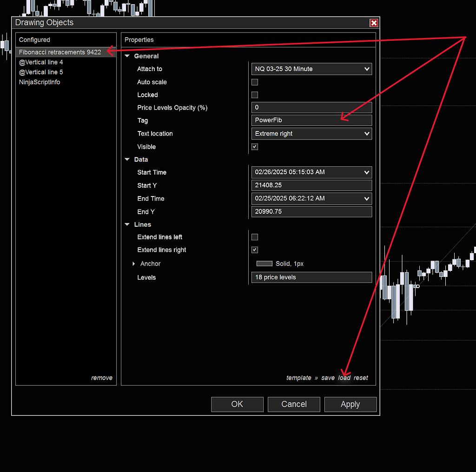Screen dimensions: 476x472
Task: Uncheck Extend lines right checkbox
Action: [255, 250]
